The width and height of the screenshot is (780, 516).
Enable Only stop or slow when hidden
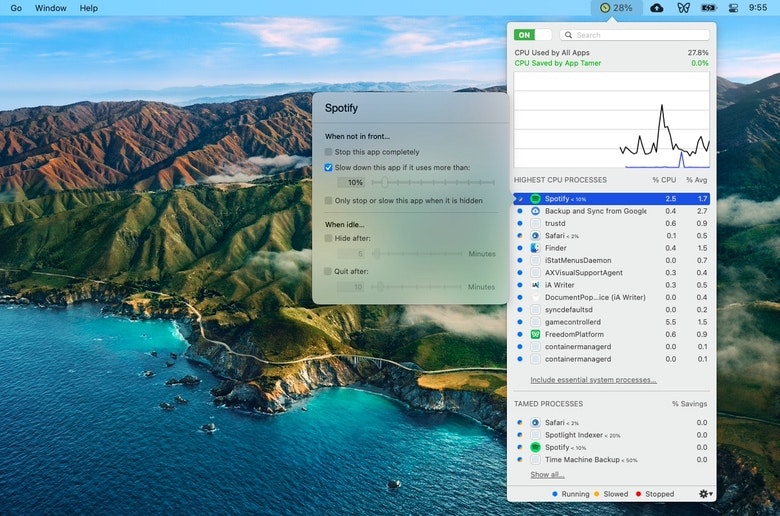tap(328, 201)
